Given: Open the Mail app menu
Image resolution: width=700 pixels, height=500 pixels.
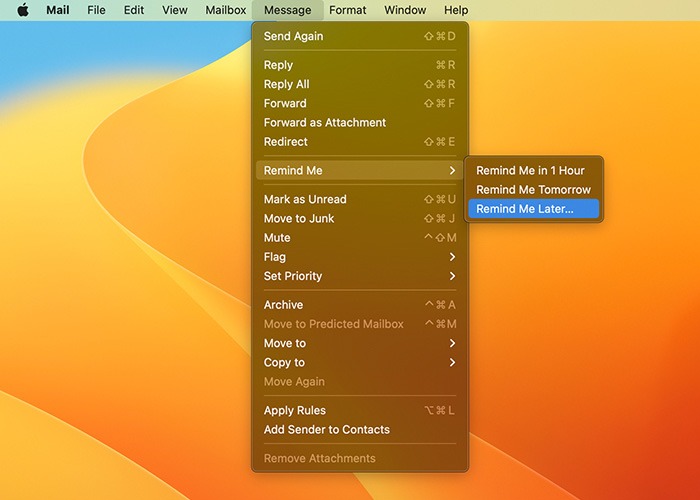Looking at the screenshot, I should click(x=58, y=10).
